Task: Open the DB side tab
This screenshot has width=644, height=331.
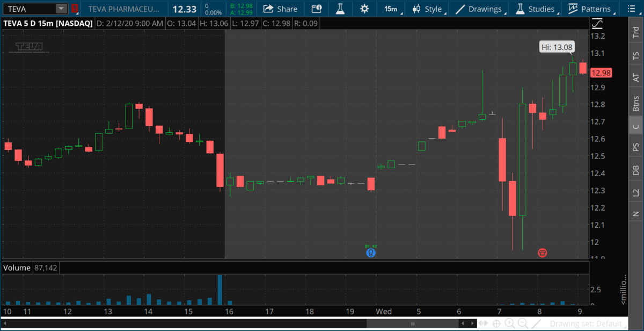Action: pyautogui.click(x=636, y=170)
